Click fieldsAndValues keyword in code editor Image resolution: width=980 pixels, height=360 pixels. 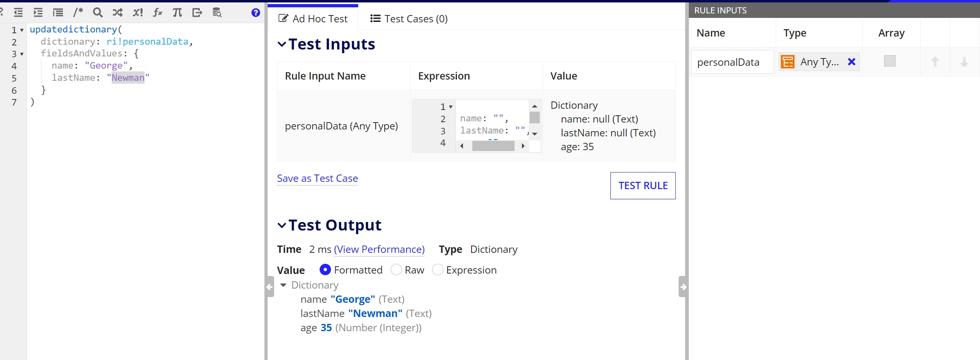(82, 53)
